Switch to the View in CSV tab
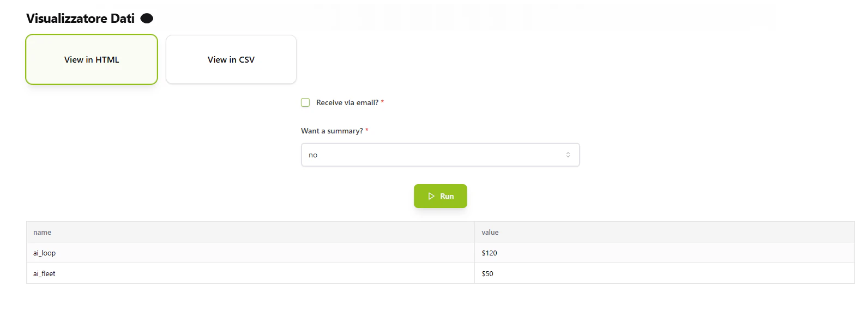Viewport: 868px width, 317px height. coord(231,59)
